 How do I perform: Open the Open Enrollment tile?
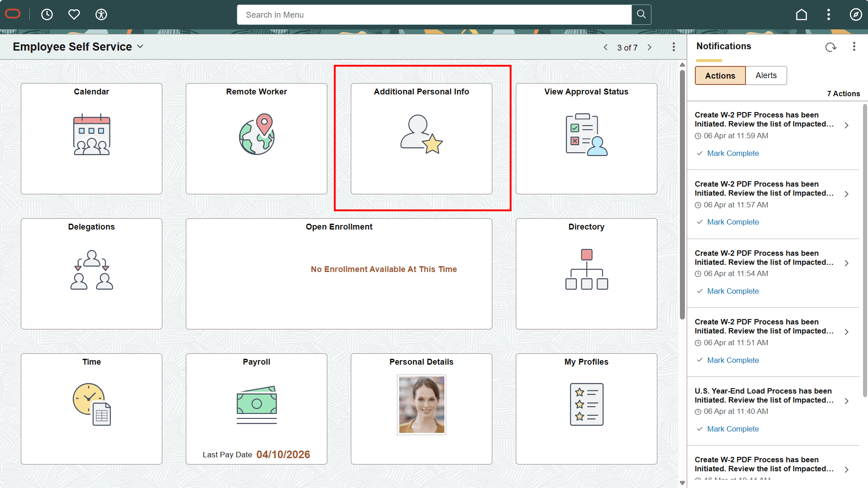tap(339, 274)
